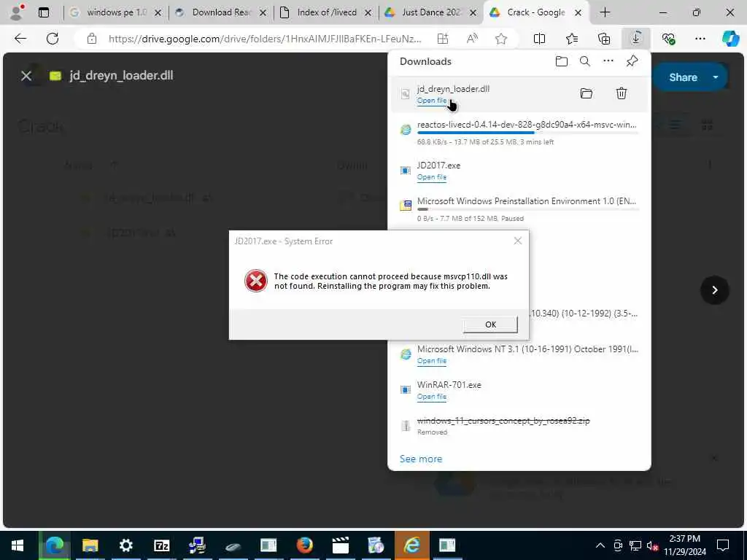Open split screen icon in Edge toolbar
Image resolution: width=747 pixels, height=560 pixels.
[539, 39]
